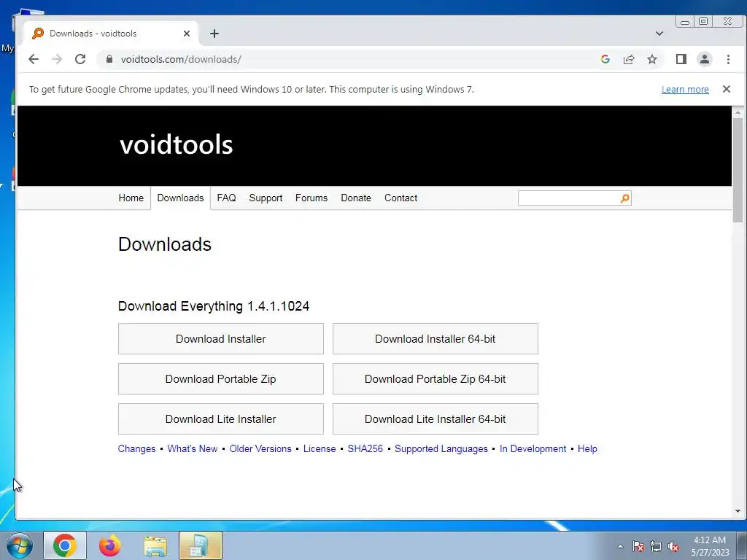Click the page scrollbar down arrow
Image resolution: width=747 pixels, height=560 pixels.
tap(738, 511)
